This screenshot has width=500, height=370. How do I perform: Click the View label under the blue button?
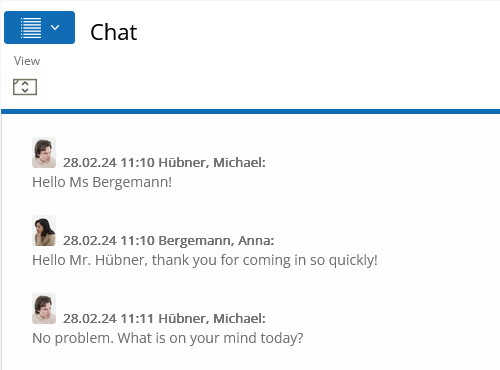(27, 61)
